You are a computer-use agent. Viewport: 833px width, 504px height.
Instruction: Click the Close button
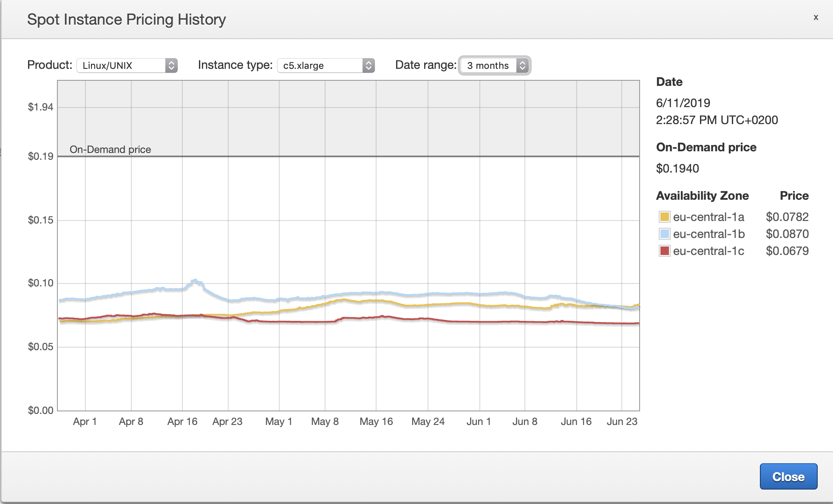tap(788, 476)
